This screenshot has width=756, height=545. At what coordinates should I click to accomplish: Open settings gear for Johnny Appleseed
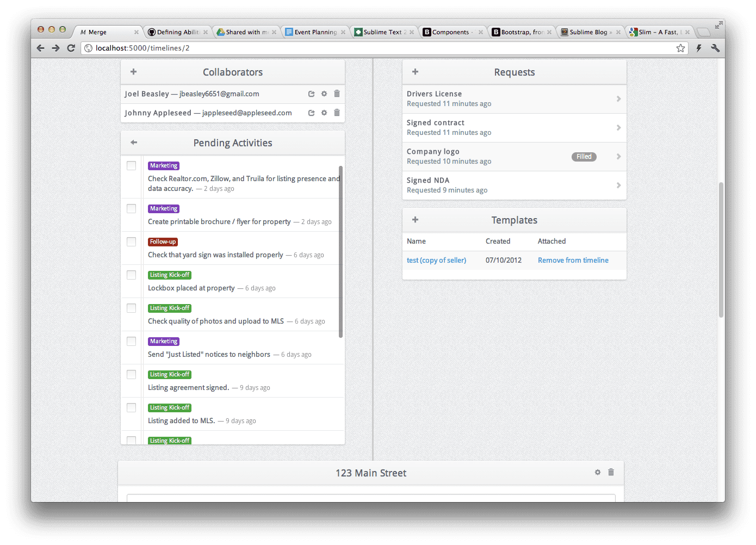coord(324,113)
